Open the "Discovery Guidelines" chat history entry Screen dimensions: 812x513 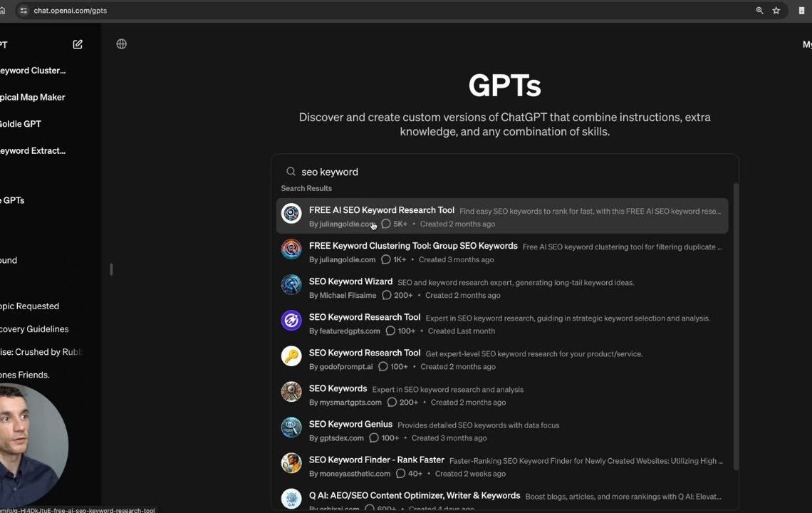pos(34,329)
